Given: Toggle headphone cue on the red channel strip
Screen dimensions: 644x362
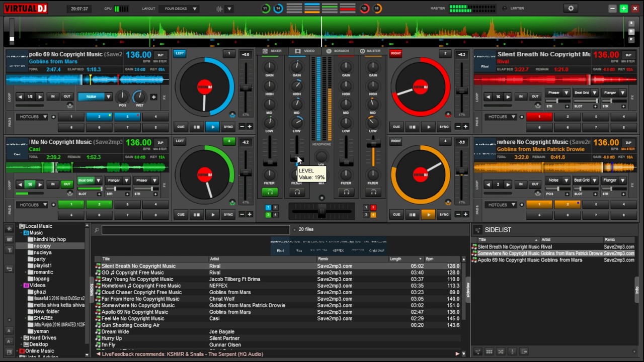Looking at the screenshot, I should click(346, 192).
